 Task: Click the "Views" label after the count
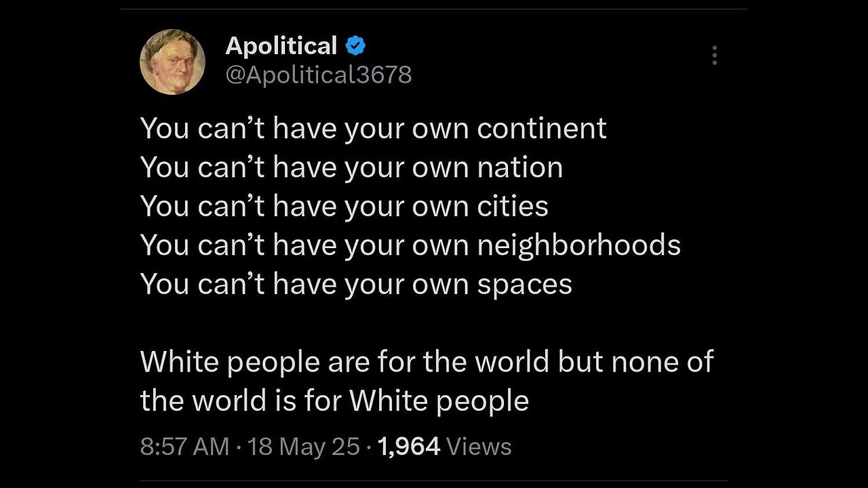[480, 447]
